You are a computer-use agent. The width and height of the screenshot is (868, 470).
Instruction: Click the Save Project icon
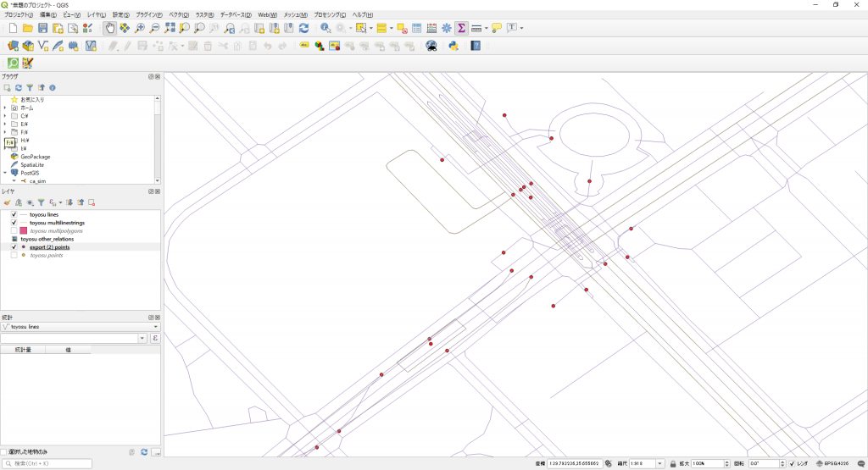42,28
